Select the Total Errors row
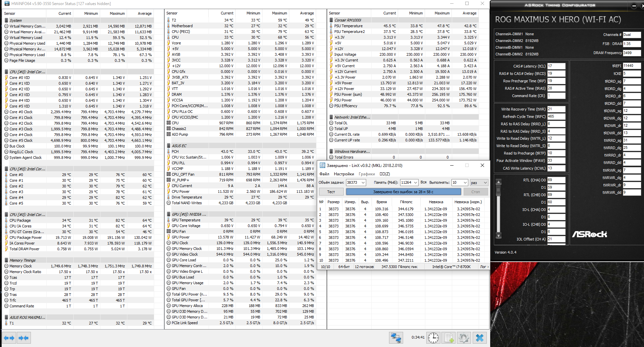The image size is (644, 347). pos(403,157)
